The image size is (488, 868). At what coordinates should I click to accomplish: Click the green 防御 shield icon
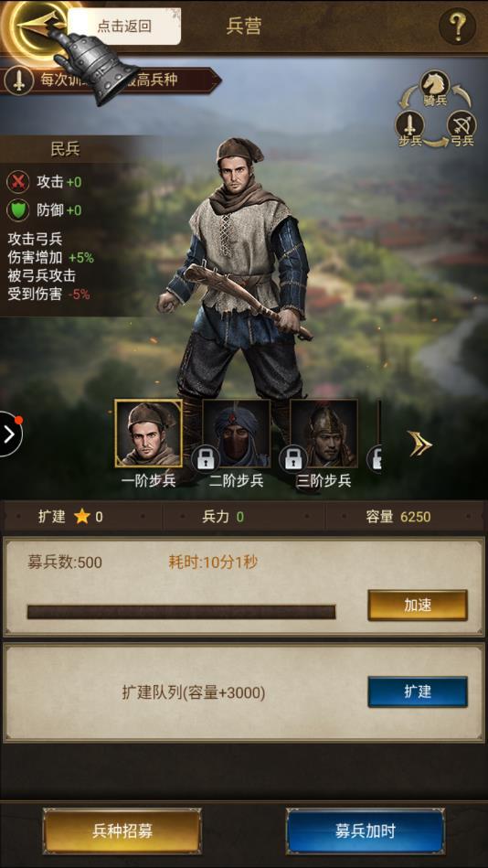(x=17, y=210)
